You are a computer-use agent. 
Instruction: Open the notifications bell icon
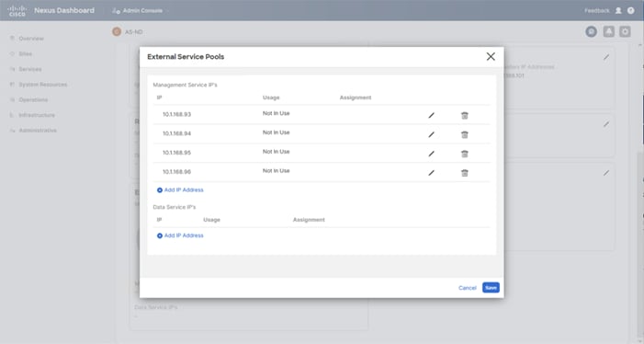(x=609, y=31)
